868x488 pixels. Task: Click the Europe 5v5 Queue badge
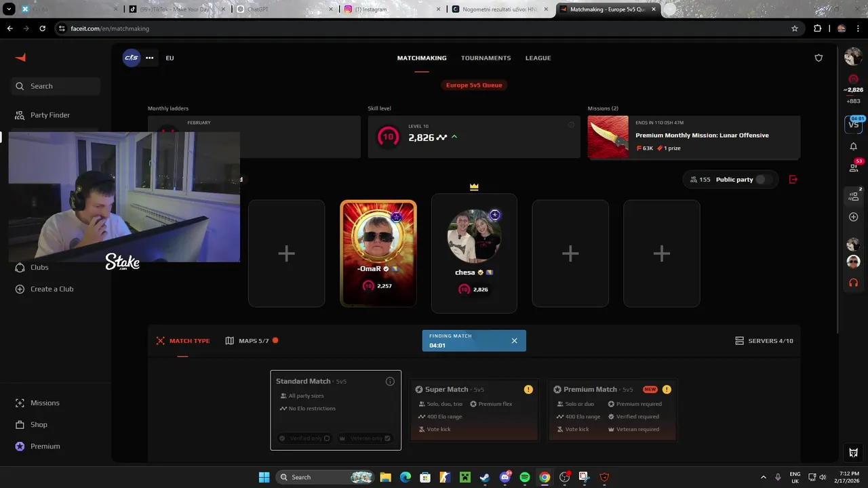474,85
